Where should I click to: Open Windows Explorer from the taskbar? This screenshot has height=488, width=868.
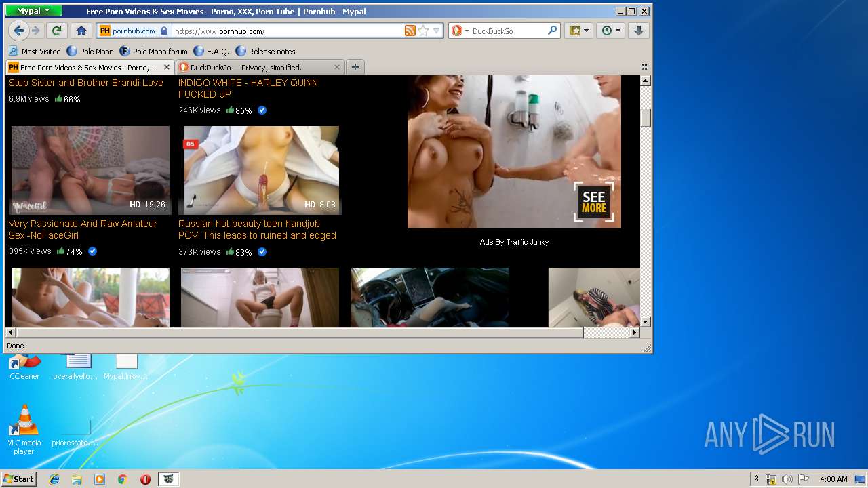[x=77, y=479]
